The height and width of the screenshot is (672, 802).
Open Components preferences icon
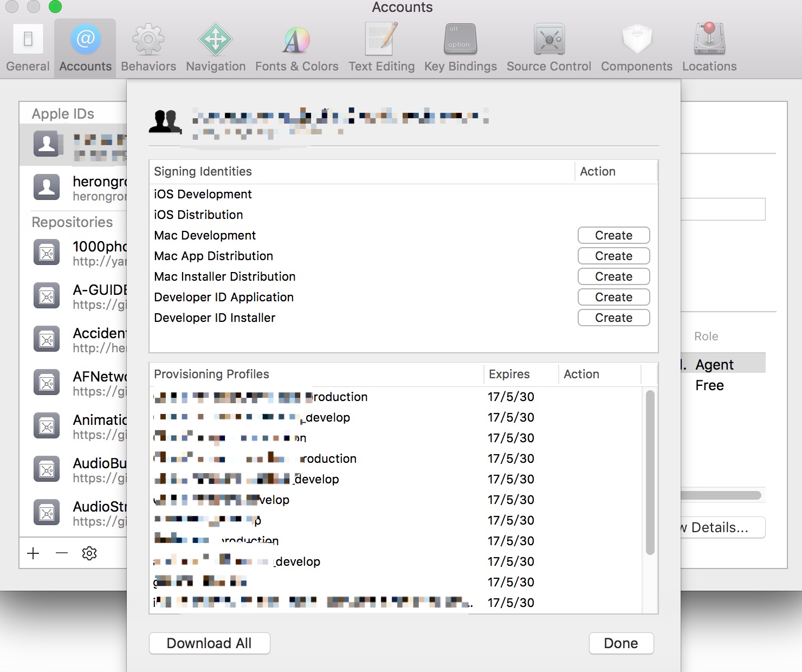point(637,39)
